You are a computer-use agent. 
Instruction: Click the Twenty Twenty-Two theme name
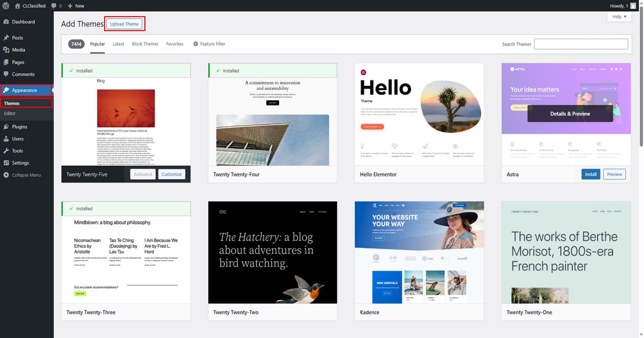coord(236,312)
